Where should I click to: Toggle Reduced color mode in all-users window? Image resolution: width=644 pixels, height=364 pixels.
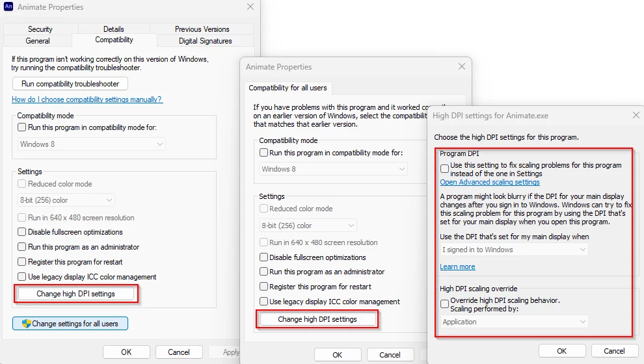pyautogui.click(x=263, y=209)
